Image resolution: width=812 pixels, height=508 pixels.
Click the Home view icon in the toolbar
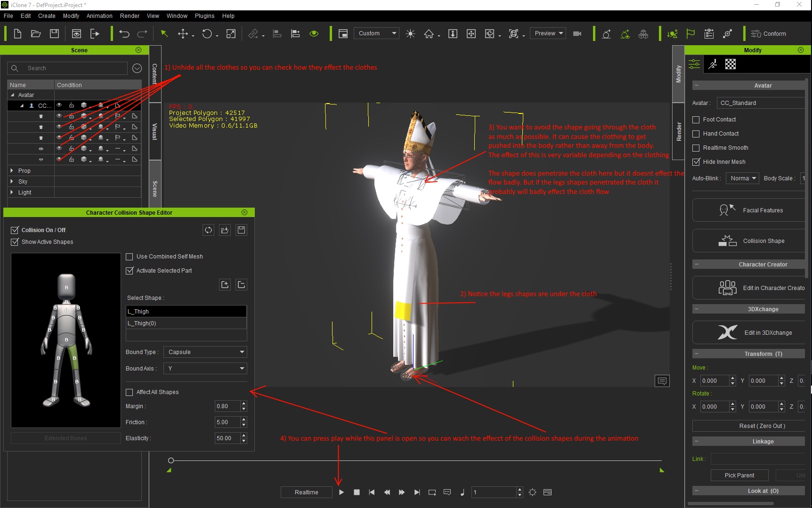tap(429, 33)
